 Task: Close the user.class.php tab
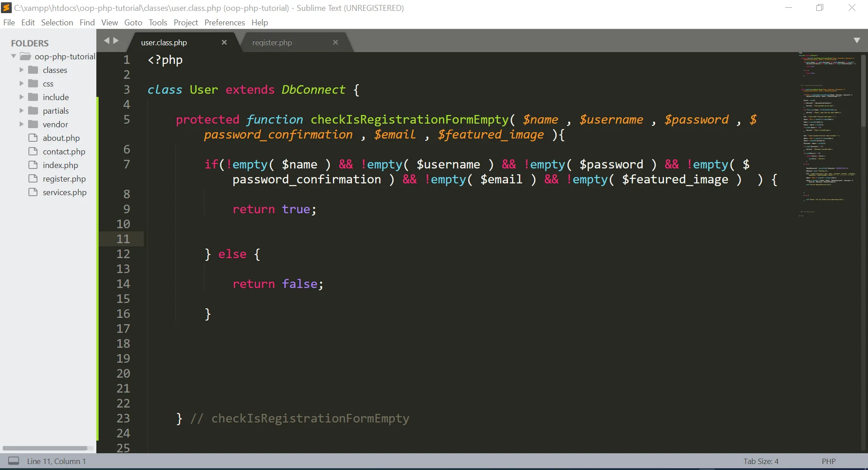224,42
